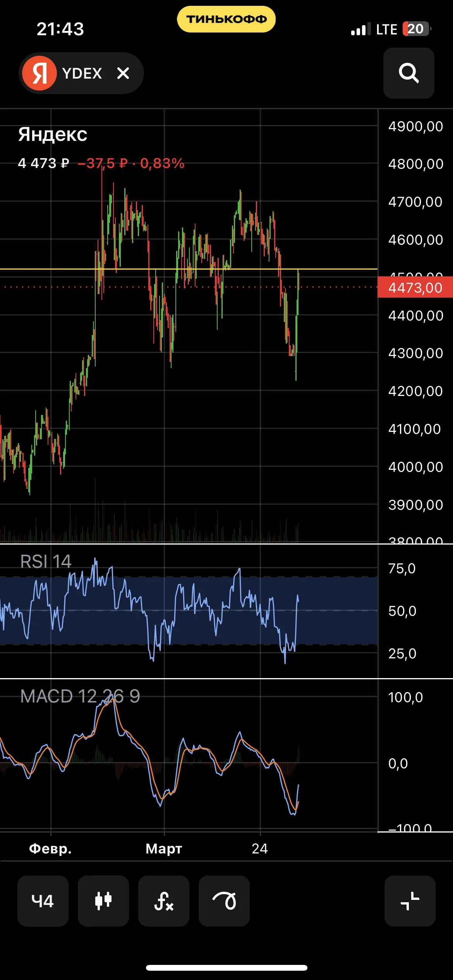
Task: Tap the MACD 0,0 scale value
Action: (x=398, y=763)
